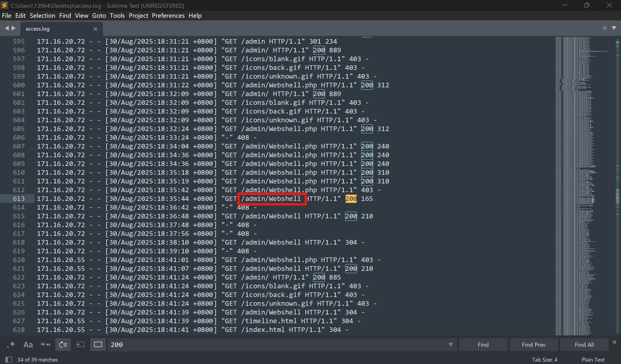Click response size 885 on line 622
Screen dimensions: 621x364
335,277
